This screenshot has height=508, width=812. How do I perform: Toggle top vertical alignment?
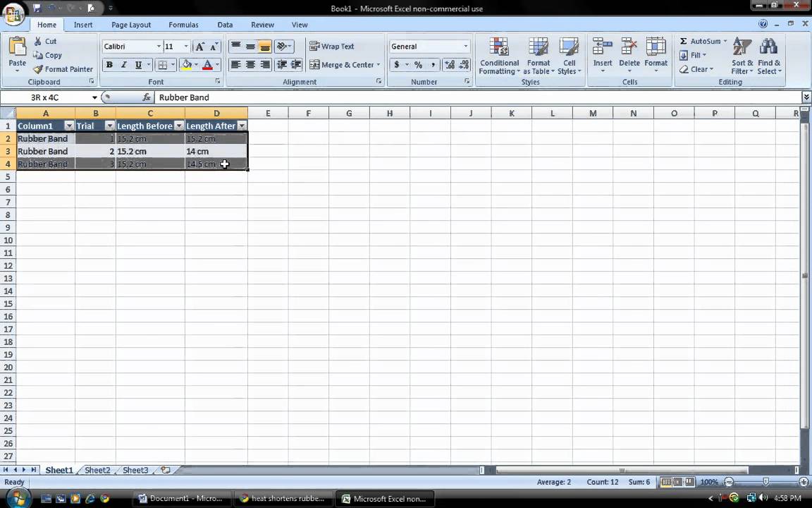pyautogui.click(x=235, y=47)
